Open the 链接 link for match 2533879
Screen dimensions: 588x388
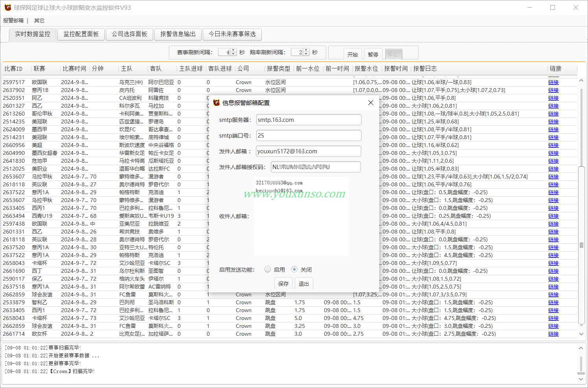coord(553,302)
